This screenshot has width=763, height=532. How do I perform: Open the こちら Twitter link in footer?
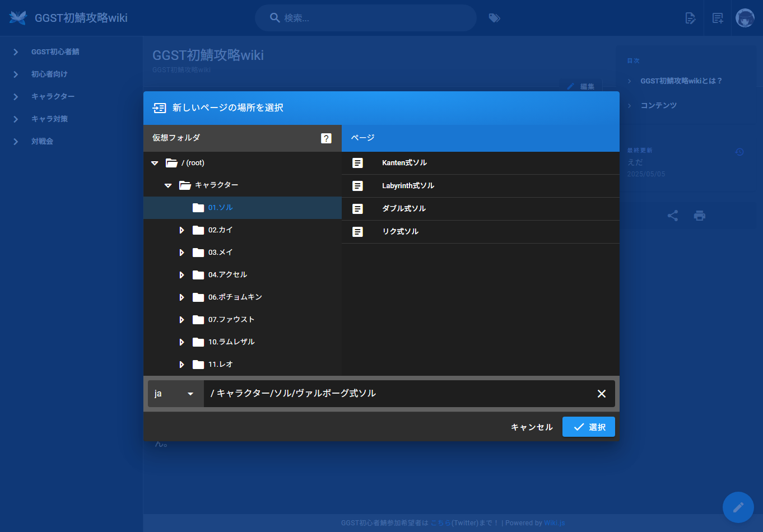(x=440, y=523)
